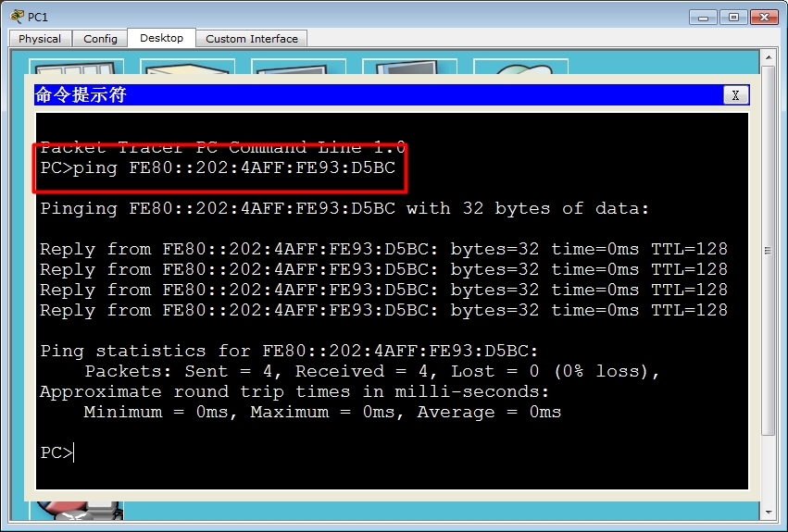Open the IP Configuration icon behind the prompt
The image size is (788, 532).
(76, 69)
